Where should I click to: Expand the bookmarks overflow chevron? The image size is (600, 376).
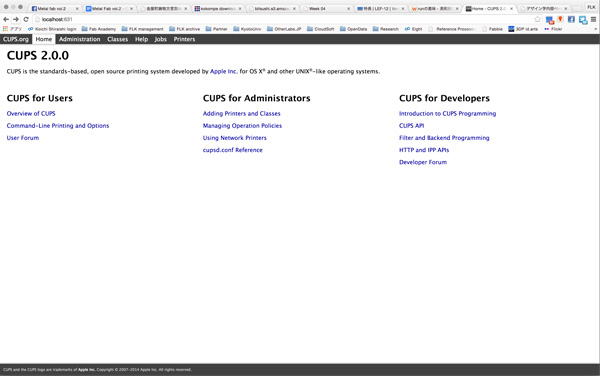click(595, 29)
